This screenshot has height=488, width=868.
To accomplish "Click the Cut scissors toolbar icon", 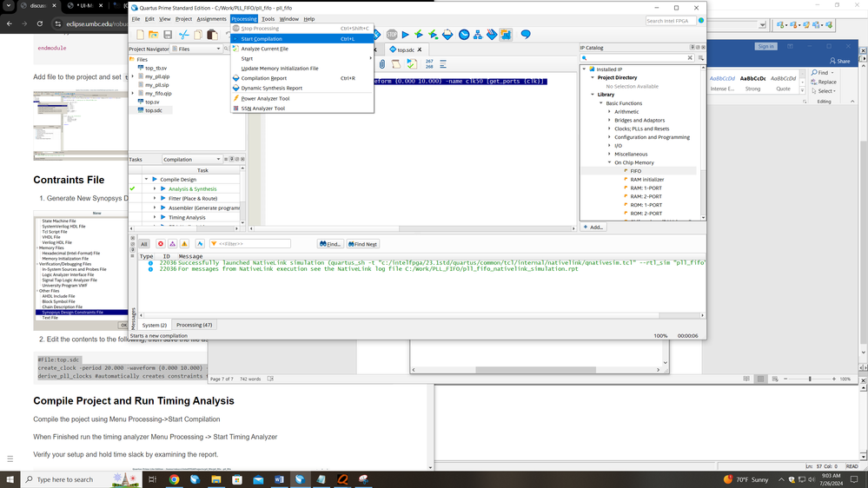I will point(183,35).
